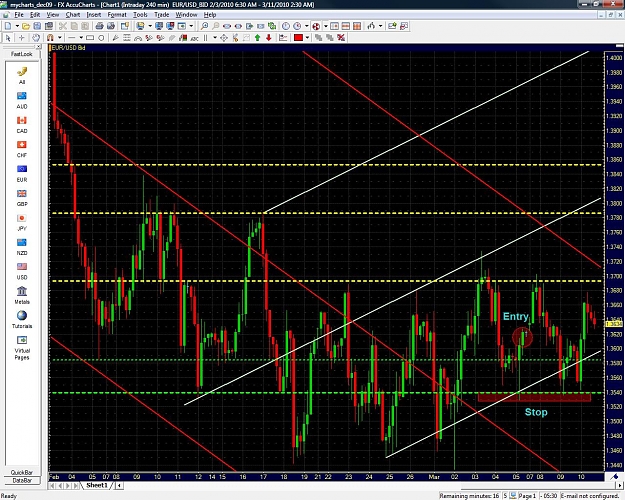Activate the crosshair cursor tool
The height and width of the screenshot is (500, 625).
[x=22, y=38]
